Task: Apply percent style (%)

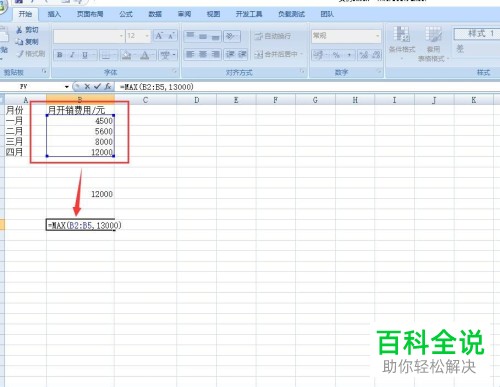Action: [336, 55]
